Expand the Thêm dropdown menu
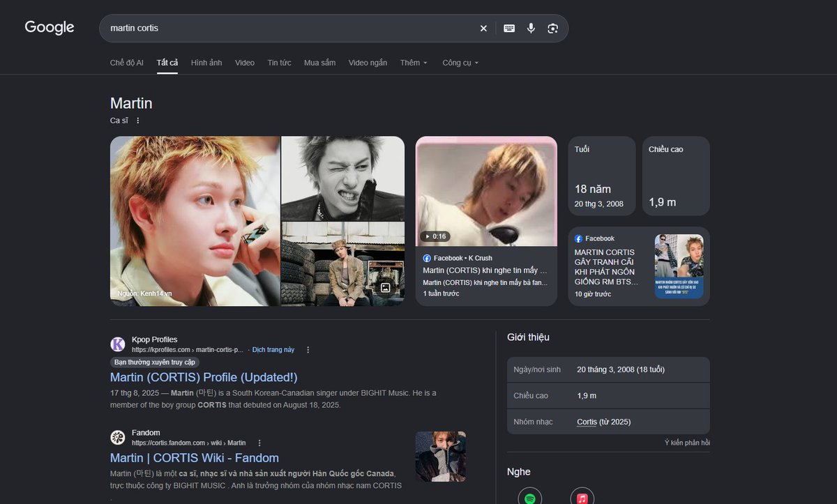Image resolution: width=837 pixels, height=504 pixels. [414, 63]
